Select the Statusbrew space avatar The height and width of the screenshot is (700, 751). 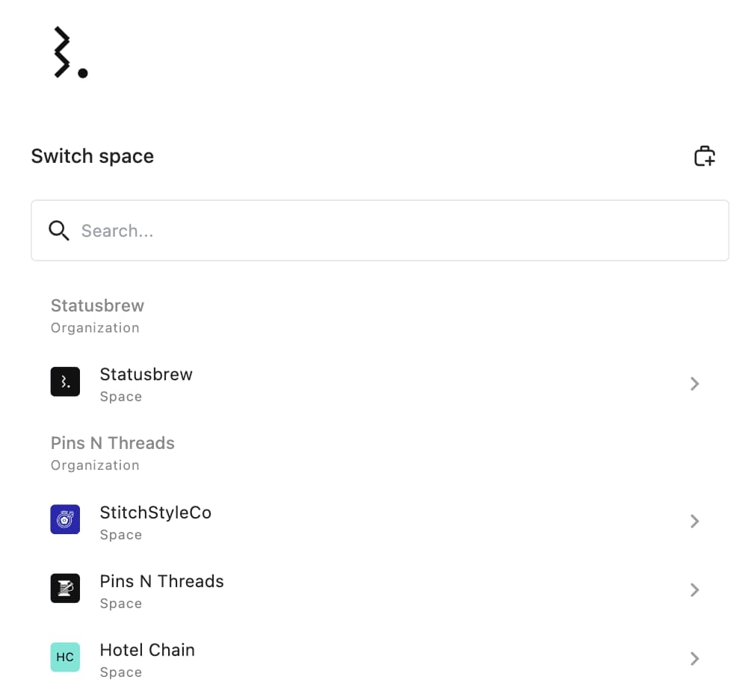[65, 382]
